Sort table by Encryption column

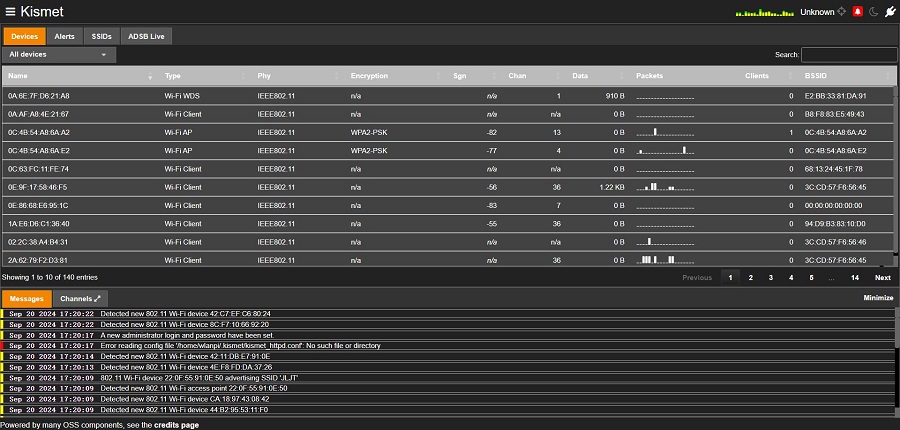pyautogui.click(x=396, y=76)
